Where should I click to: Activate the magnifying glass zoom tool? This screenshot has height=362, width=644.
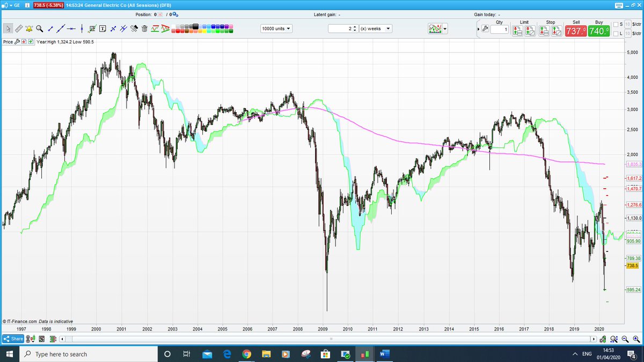click(x=39, y=28)
